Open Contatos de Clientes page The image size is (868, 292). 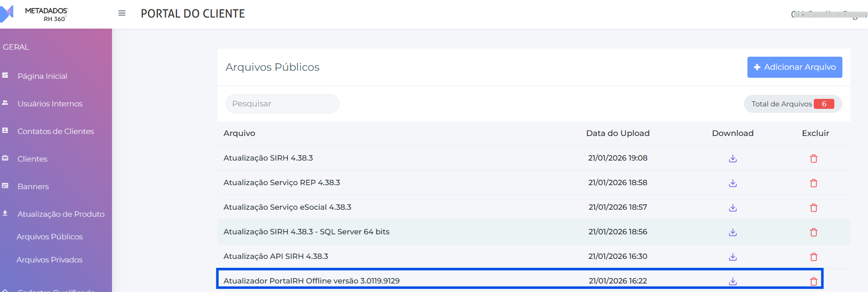55,131
